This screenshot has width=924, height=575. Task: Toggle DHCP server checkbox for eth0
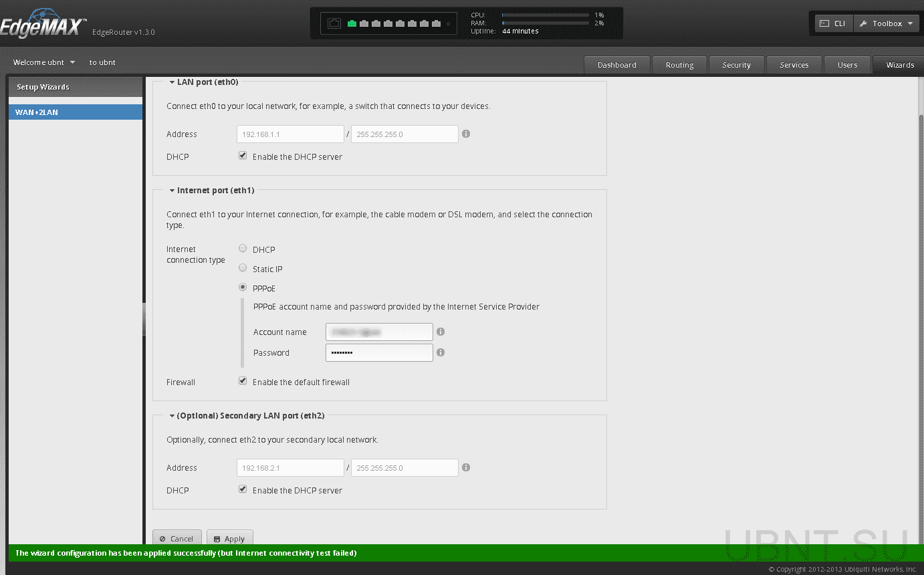click(x=243, y=156)
